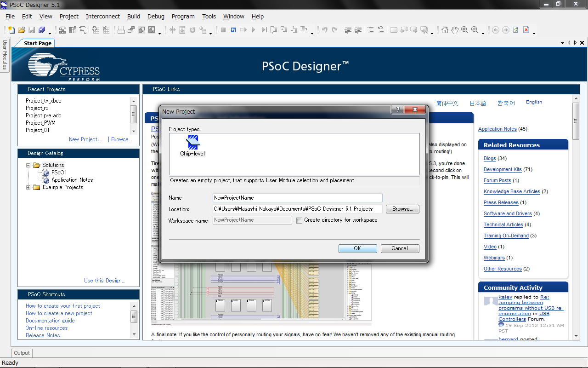Click in the Location path field
This screenshot has width=588, height=368.
click(x=298, y=209)
